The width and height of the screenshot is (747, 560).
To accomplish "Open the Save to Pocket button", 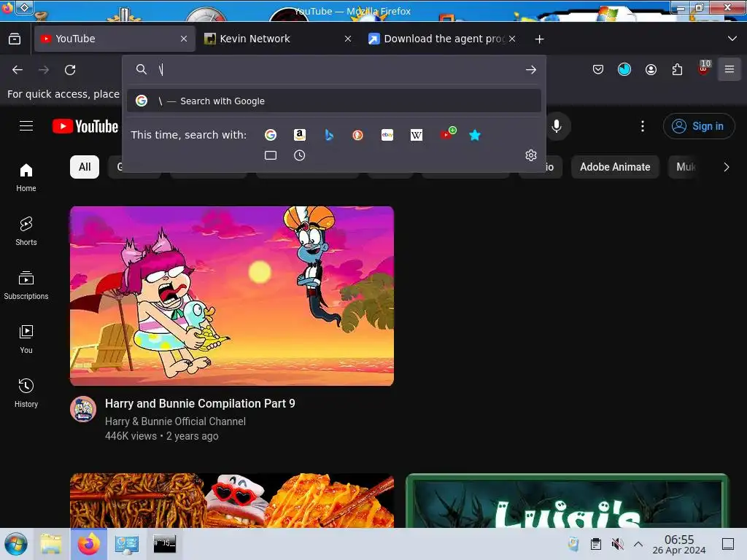I will 598,69.
